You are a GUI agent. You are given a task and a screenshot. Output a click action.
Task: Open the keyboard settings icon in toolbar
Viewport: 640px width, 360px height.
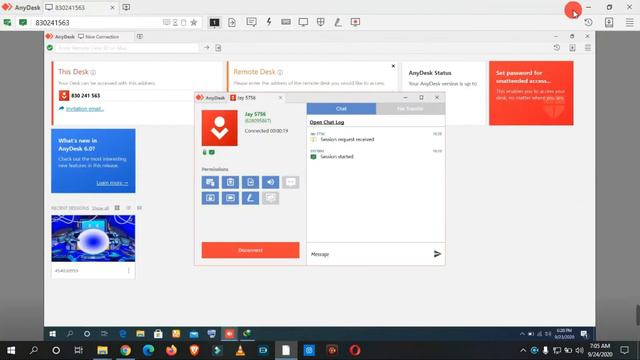click(x=286, y=22)
